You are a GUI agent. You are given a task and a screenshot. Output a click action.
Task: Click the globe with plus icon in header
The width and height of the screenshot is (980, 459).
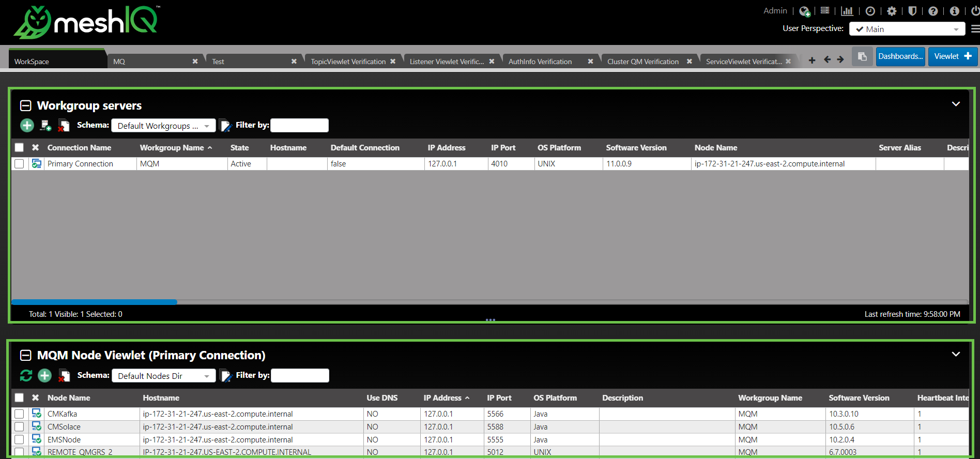tap(804, 11)
